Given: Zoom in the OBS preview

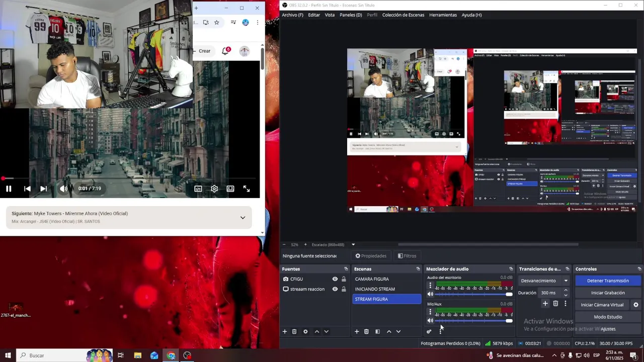Looking at the screenshot, I should (305, 244).
